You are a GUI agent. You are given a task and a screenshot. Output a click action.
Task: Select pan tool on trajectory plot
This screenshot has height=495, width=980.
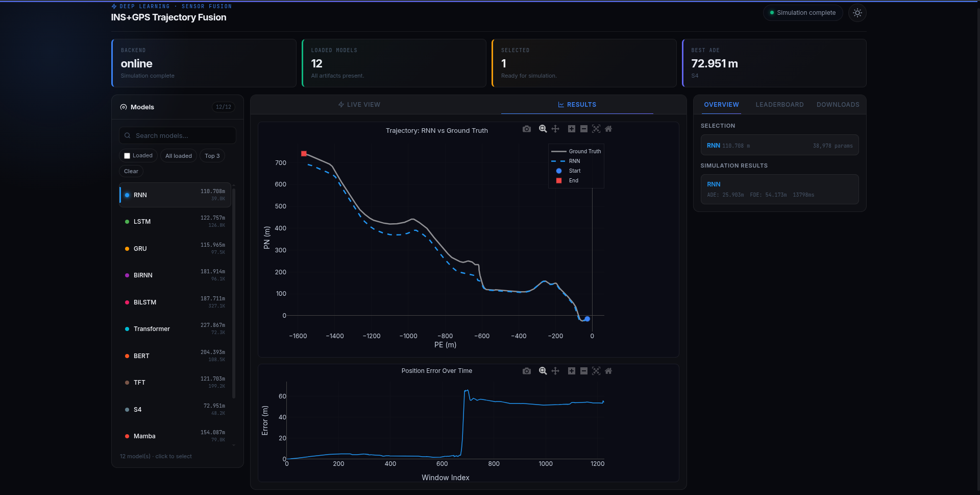point(555,129)
